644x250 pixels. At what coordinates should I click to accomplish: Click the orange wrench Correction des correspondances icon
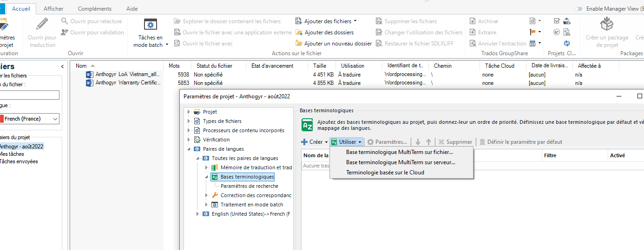tap(215, 195)
